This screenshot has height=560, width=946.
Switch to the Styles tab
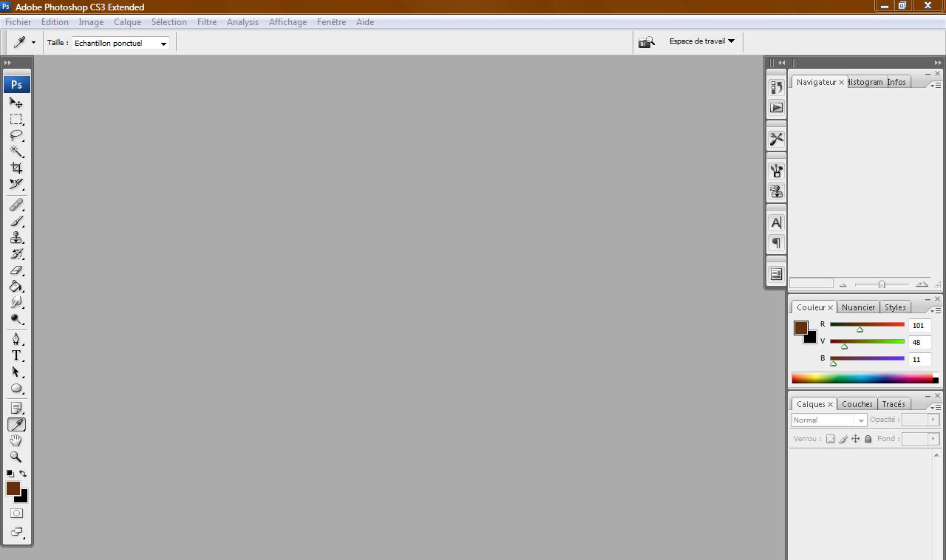[895, 307]
